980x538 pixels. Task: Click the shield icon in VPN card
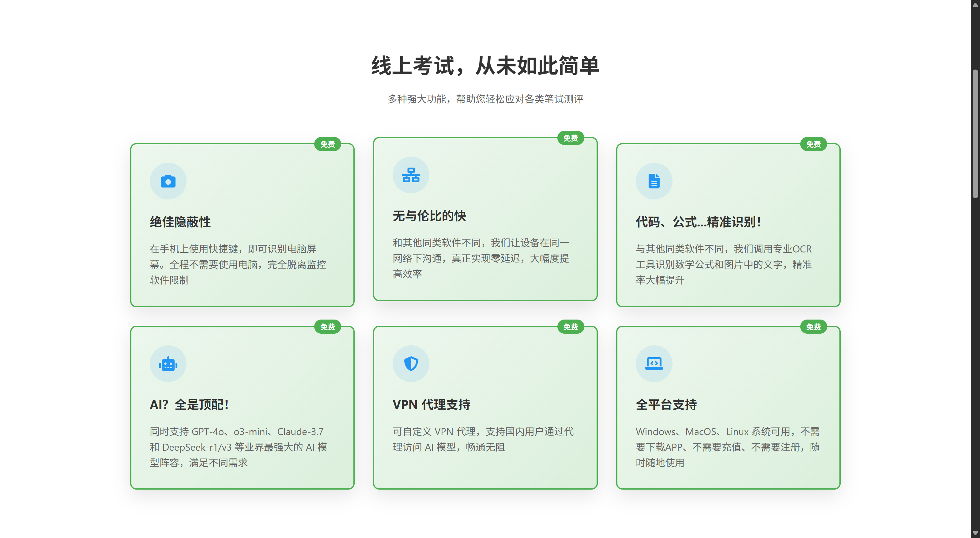click(x=411, y=364)
